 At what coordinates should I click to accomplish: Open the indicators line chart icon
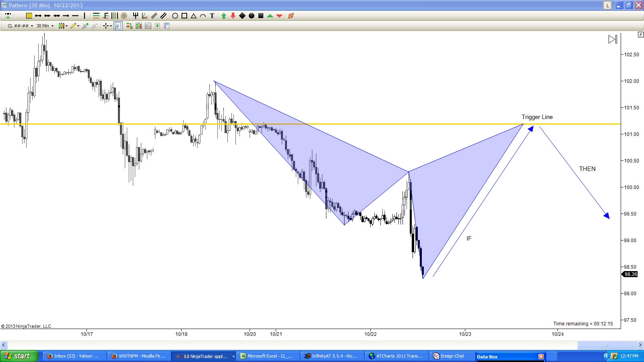(148, 26)
